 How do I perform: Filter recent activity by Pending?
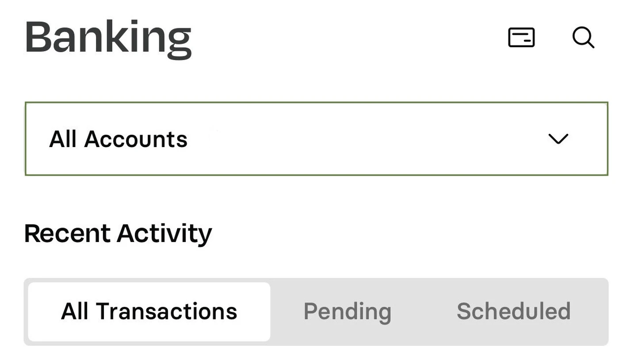tap(347, 311)
